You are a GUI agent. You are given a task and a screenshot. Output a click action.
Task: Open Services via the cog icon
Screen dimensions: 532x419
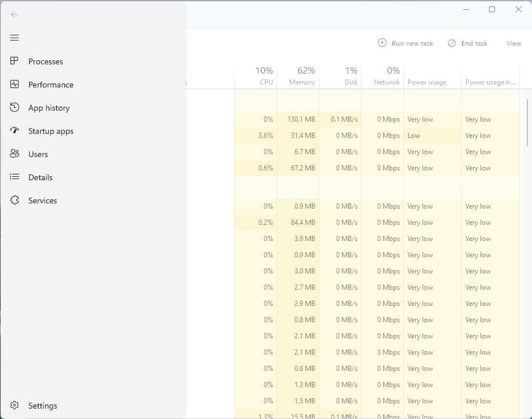tap(14, 201)
